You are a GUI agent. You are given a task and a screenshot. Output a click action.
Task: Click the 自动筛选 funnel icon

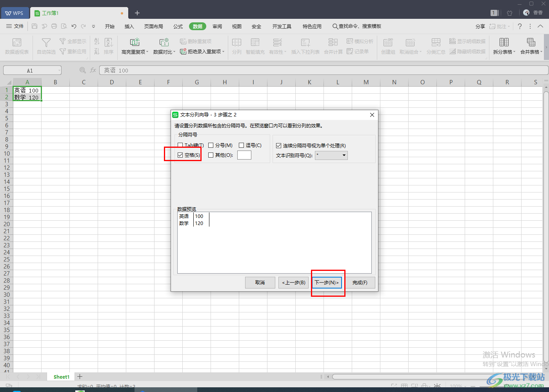click(x=46, y=42)
